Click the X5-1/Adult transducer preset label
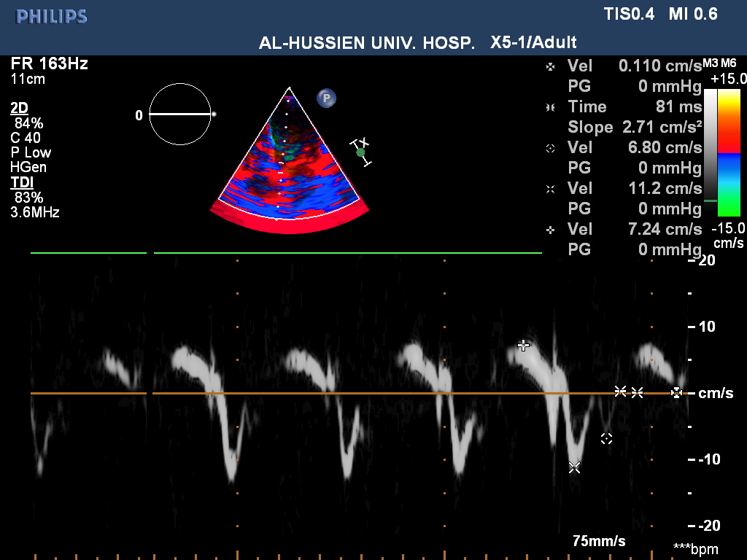The width and height of the screenshot is (747, 560). pyautogui.click(x=534, y=42)
